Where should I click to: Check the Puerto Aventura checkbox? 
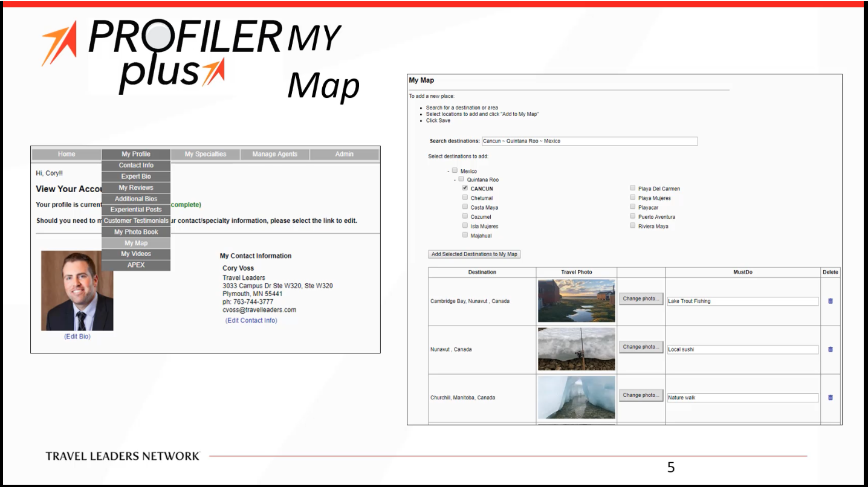point(632,216)
